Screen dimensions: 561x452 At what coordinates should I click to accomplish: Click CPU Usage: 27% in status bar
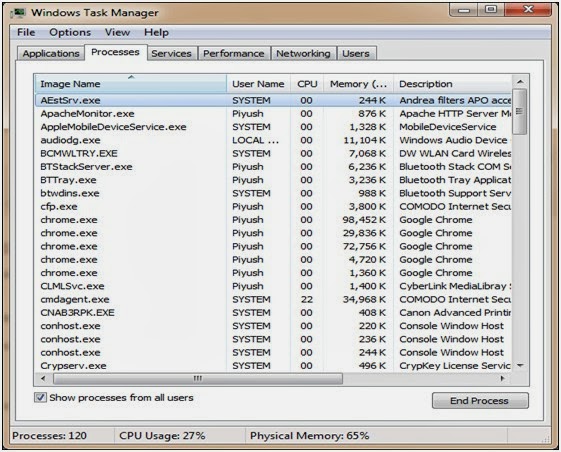coord(162,436)
